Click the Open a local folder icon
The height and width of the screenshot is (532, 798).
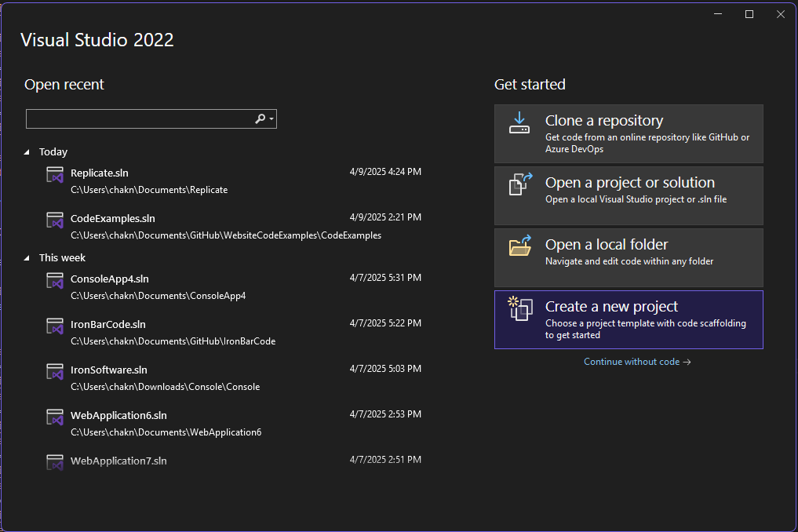520,246
